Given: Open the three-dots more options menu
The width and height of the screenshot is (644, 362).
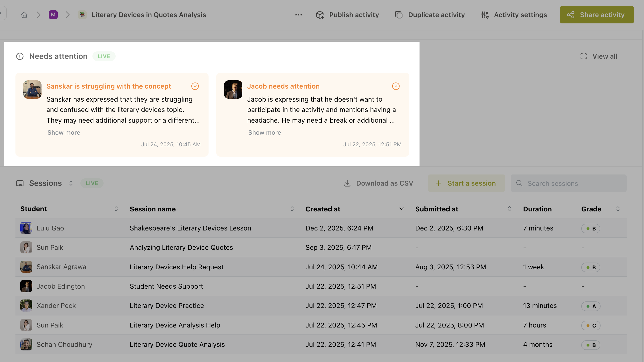Looking at the screenshot, I should point(299,15).
